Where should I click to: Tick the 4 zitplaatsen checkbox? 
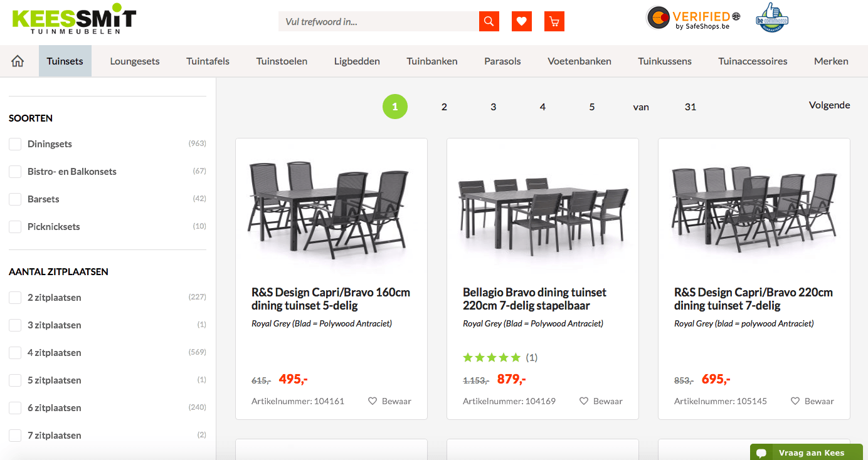pyautogui.click(x=15, y=353)
